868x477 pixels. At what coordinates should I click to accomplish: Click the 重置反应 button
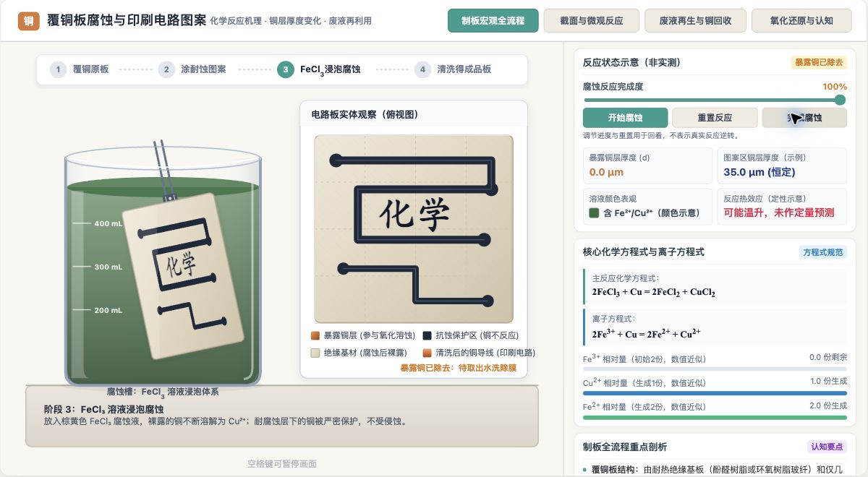[715, 118]
